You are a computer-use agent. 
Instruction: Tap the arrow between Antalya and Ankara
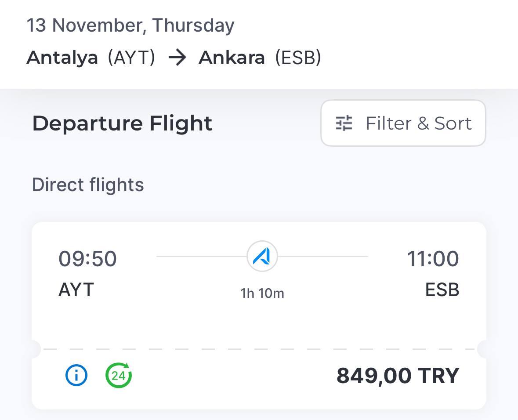coord(177,58)
